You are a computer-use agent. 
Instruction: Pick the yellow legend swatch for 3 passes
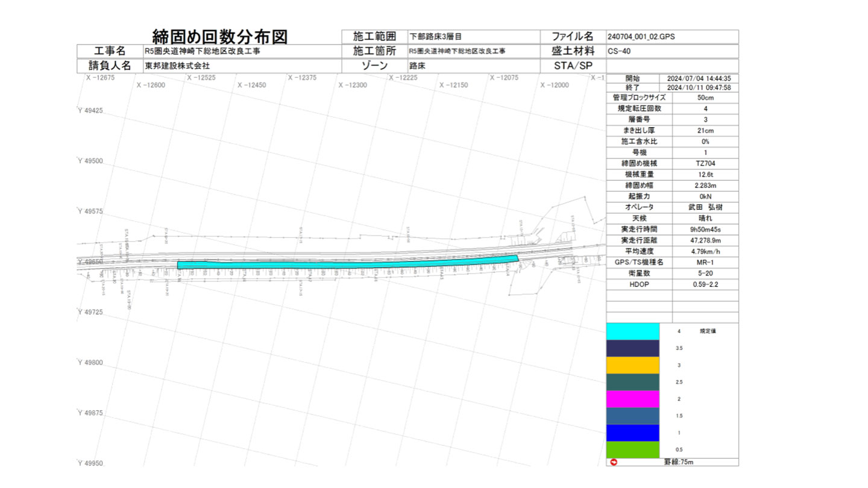(632, 365)
